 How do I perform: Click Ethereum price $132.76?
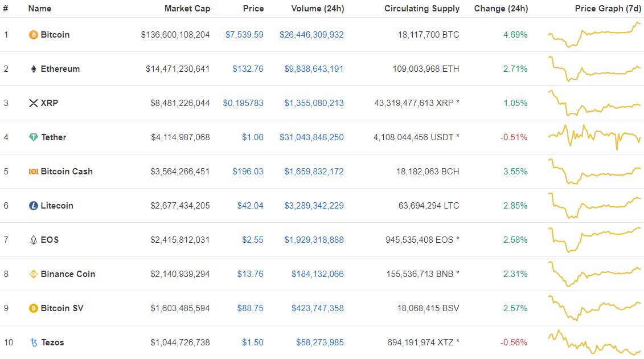pyautogui.click(x=248, y=69)
